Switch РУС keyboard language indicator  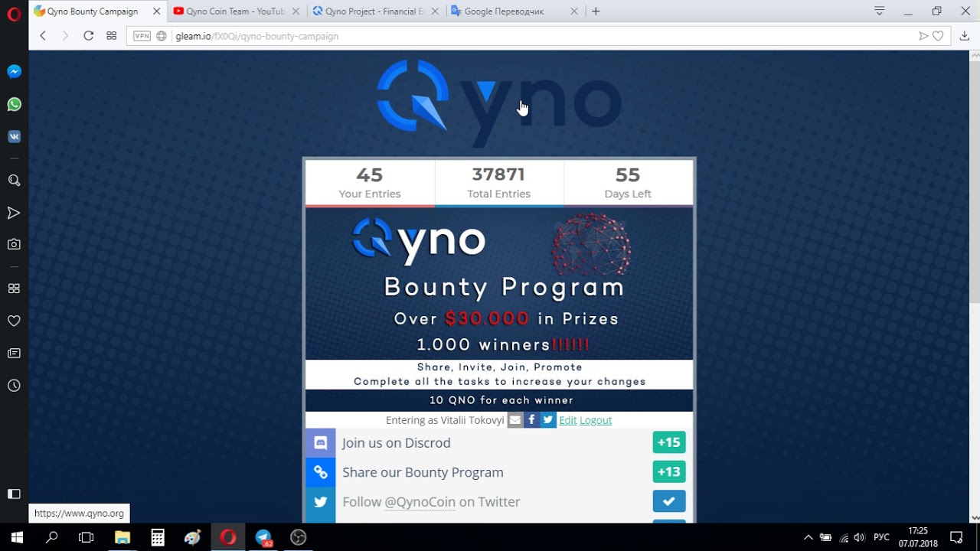tap(882, 537)
